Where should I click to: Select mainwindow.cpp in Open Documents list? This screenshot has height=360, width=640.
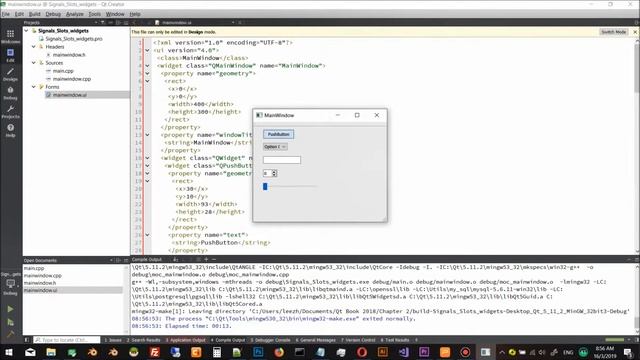click(43, 276)
